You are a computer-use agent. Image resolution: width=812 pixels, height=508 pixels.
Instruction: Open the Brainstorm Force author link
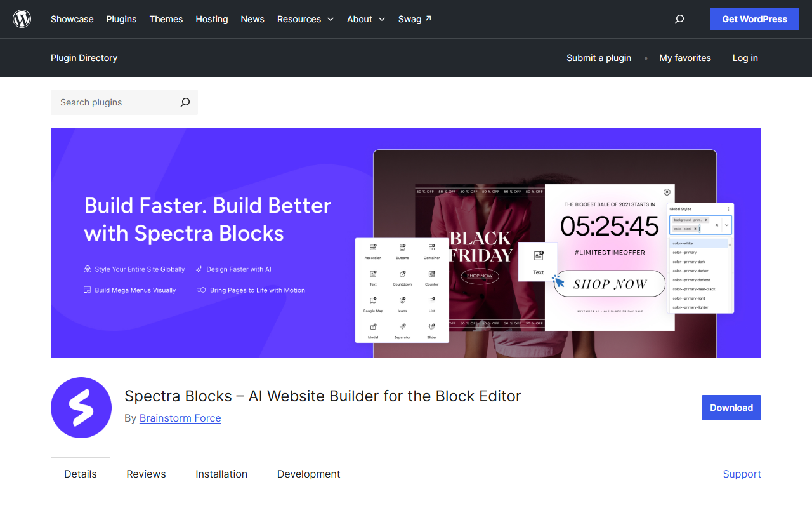click(x=180, y=418)
